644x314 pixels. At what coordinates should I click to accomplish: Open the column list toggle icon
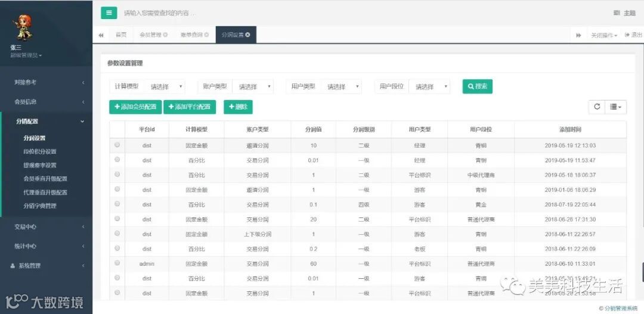pos(615,107)
